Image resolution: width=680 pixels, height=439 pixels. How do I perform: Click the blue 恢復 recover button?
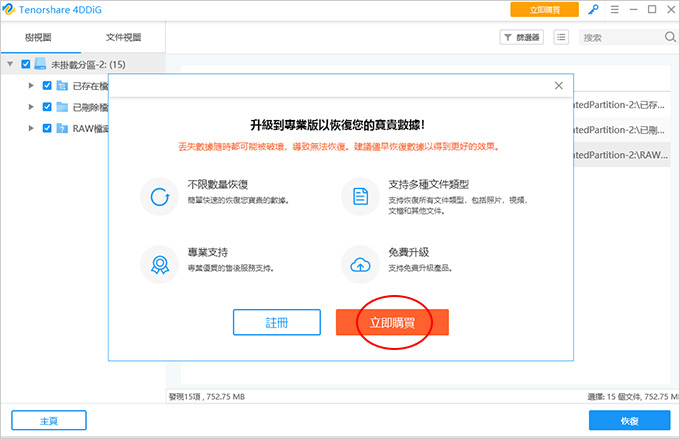coord(629,420)
